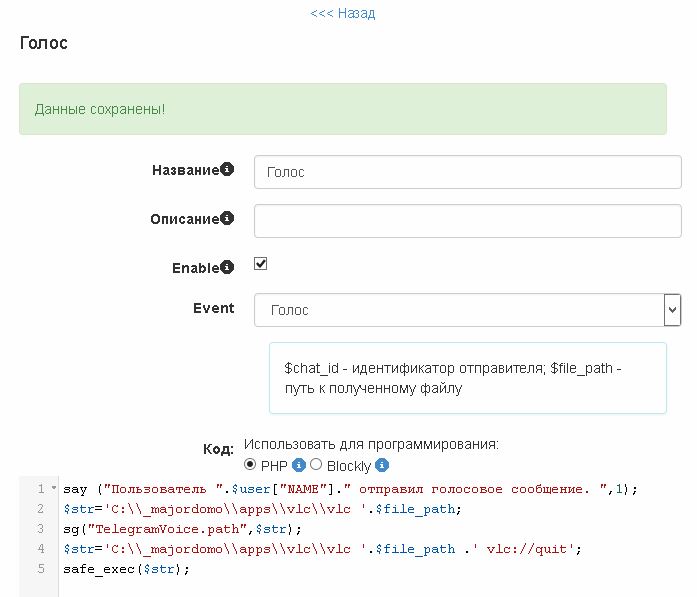Click info icon next to Описание

coord(227,218)
